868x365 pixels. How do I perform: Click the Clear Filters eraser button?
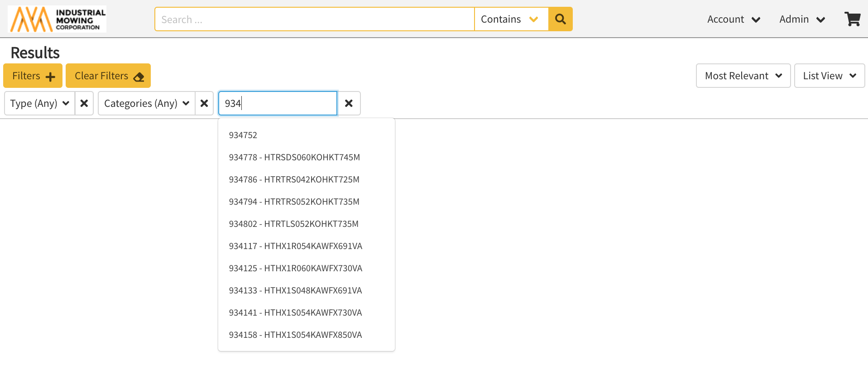click(x=108, y=76)
